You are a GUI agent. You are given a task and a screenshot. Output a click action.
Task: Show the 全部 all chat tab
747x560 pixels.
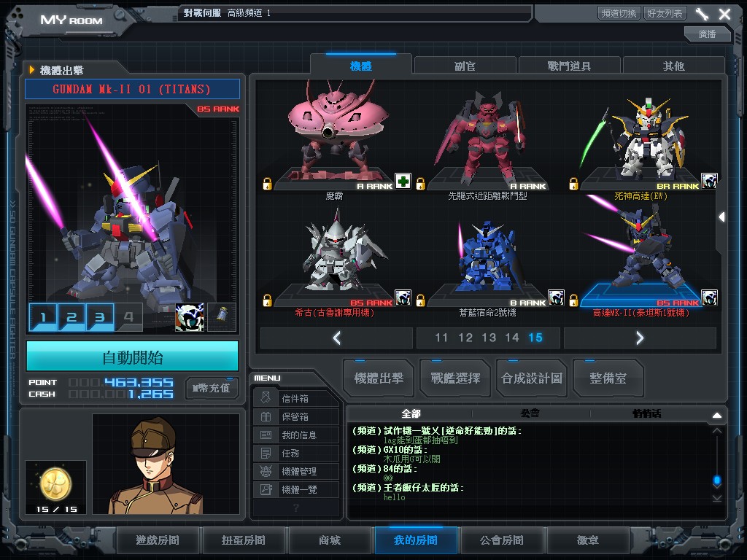(x=411, y=414)
